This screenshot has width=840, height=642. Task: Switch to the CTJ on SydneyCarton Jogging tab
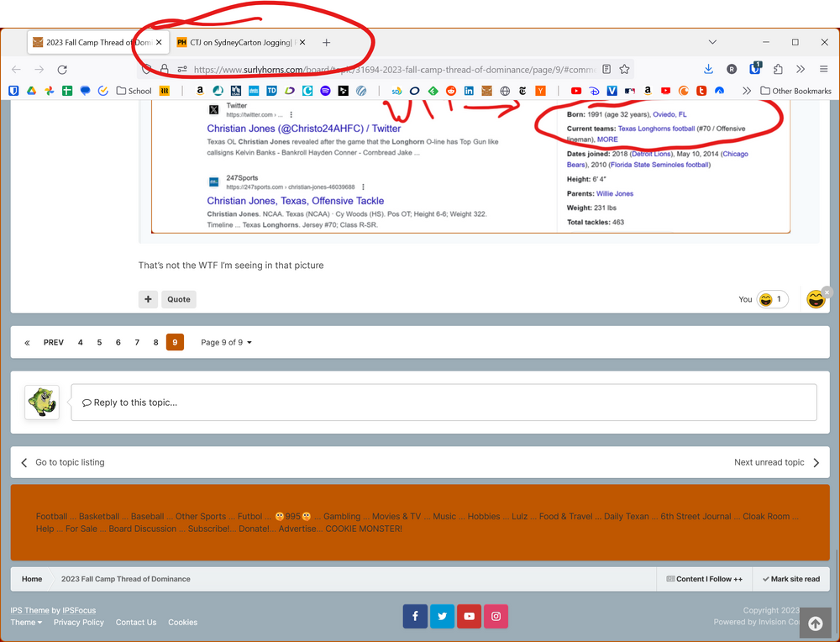(x=239, y=42)
